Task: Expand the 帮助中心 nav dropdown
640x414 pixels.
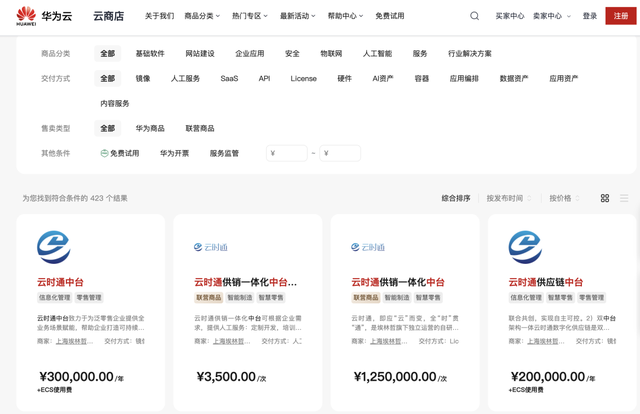Action: [x=345, y=16]
